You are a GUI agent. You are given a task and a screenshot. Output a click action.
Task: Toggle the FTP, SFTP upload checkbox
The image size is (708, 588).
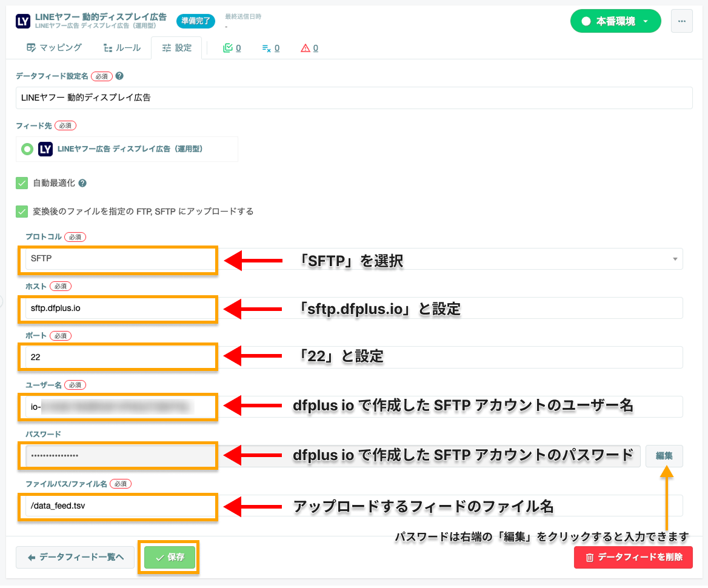click(22, 212)
